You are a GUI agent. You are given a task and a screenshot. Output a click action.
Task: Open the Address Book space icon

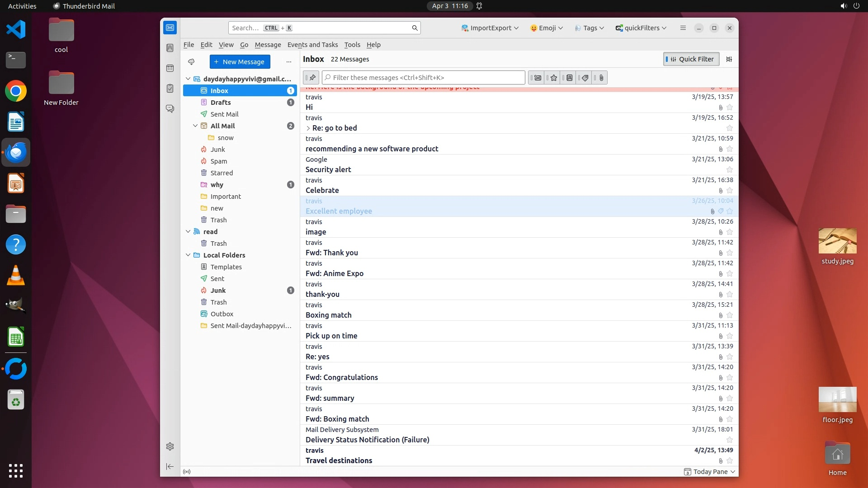(170, 48)
